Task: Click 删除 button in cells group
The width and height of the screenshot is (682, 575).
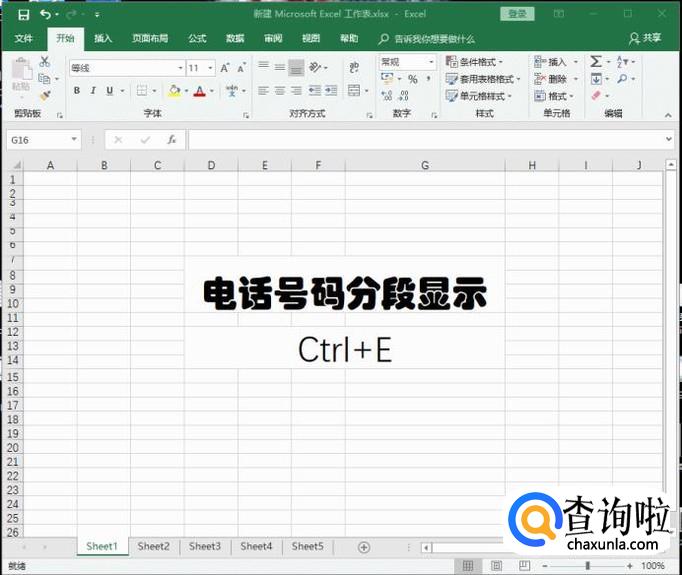Action: pos(556,79)
